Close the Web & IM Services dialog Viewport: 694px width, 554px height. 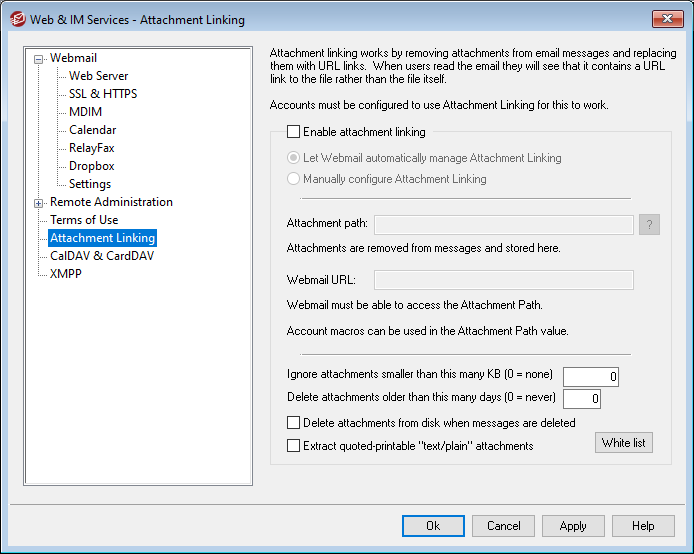(667, 19)
